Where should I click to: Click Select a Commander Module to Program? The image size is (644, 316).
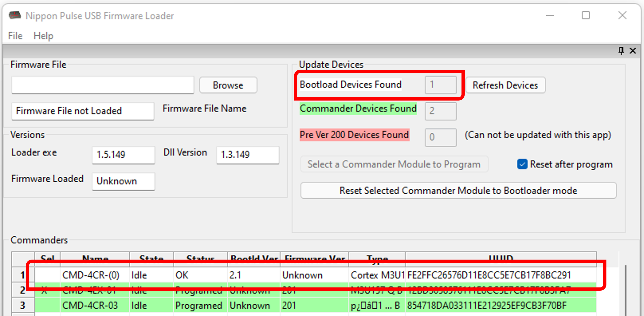(x=394, y=164)
